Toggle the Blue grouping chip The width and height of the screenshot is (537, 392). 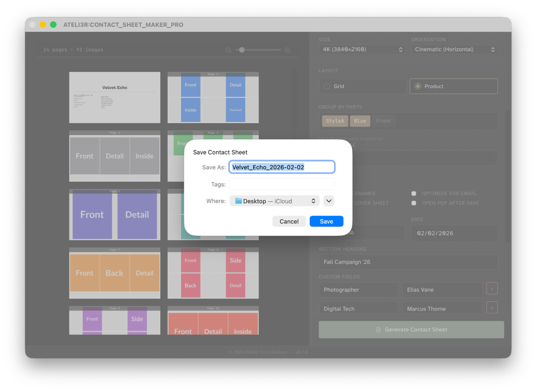(x=360, y=121)
